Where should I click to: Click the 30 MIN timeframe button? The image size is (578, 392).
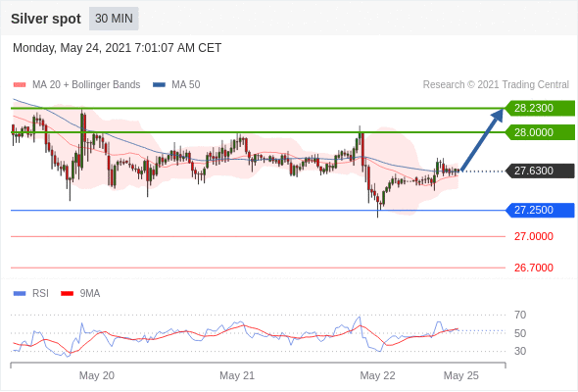coord(114,19)
